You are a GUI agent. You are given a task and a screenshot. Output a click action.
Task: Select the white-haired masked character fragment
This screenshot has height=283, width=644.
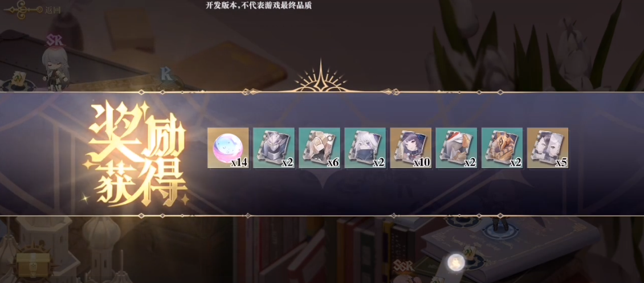point(365,147)
